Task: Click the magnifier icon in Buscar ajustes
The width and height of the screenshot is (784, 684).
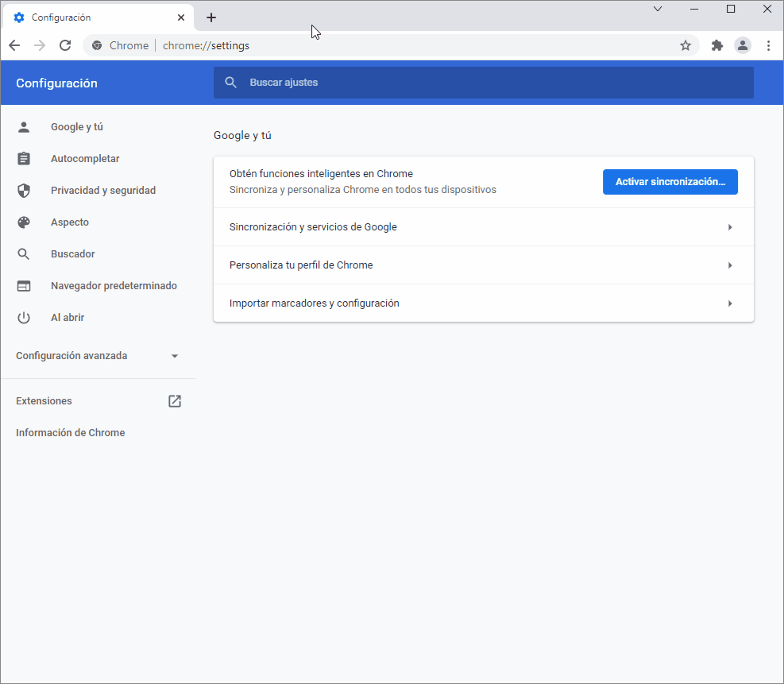Action: pyautogui.click(x=230, y=83)
